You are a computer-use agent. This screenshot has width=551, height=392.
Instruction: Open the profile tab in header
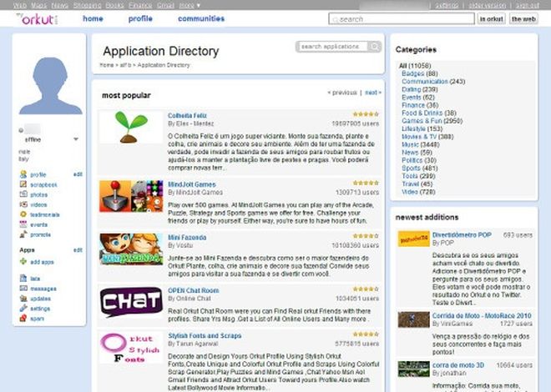140,18
